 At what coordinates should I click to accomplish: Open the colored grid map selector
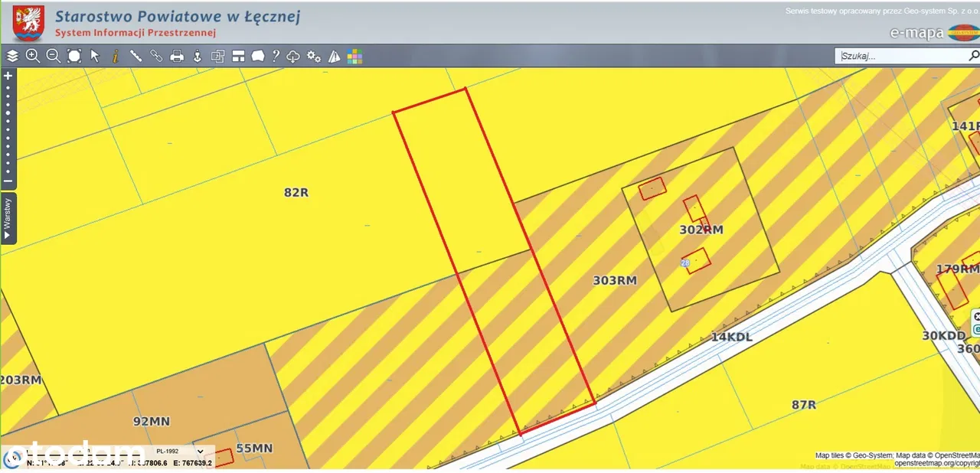tap(354, 56)
